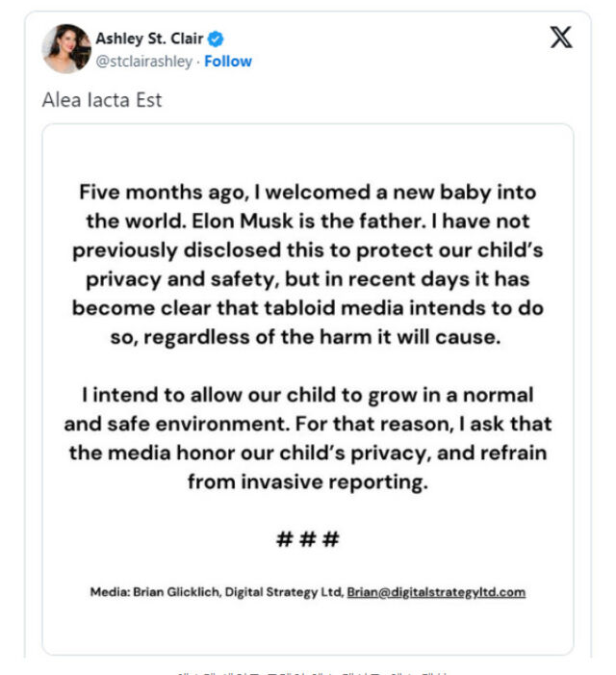The height and width of the screenshot is (675, 616).
Task: Follow the @stclairashley account
Action: (227, 60)
